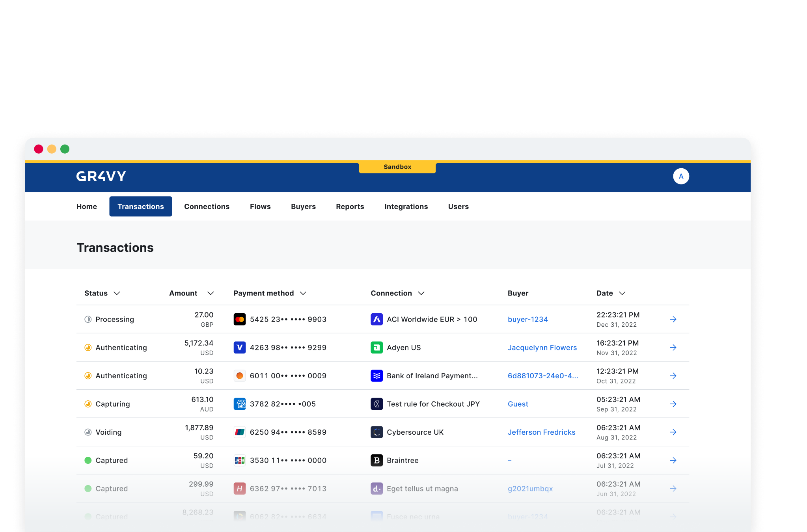The image size is (807, 532).
Task: Open the account avatar in the top bar
Action: (681, 176)
